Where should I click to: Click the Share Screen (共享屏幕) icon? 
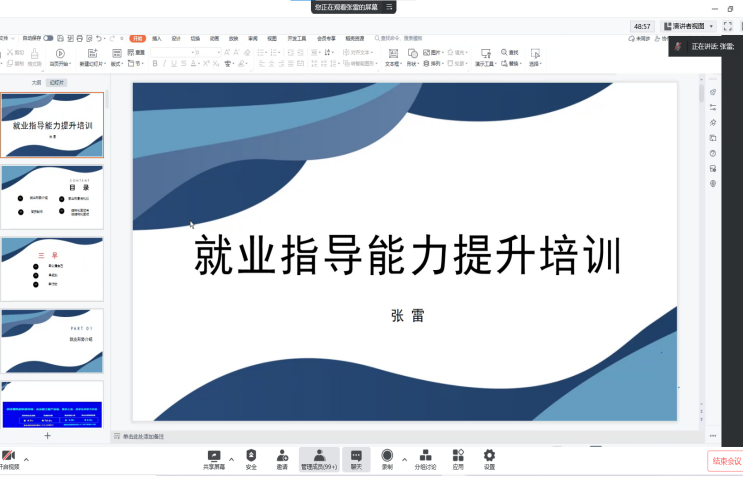(x=214, y=457)
